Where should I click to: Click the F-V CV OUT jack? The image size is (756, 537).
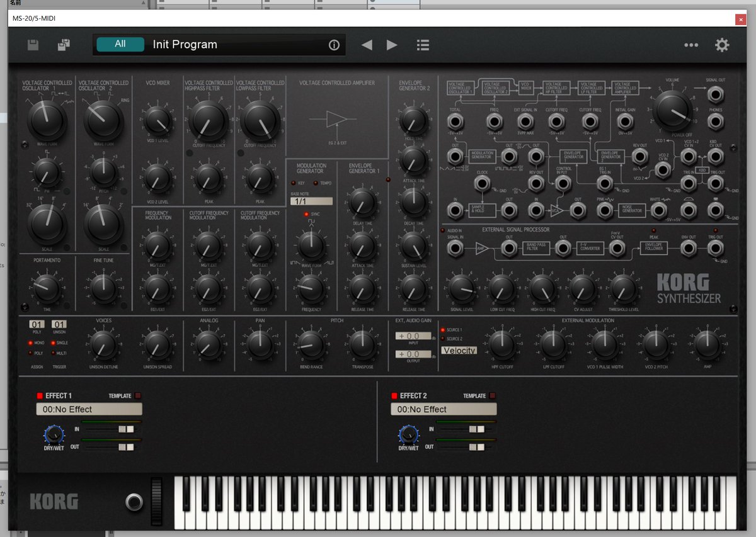(x=616, y=249)
